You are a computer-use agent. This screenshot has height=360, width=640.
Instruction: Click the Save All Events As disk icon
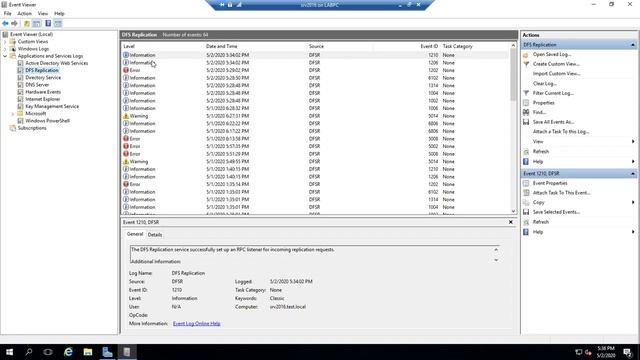coord(526,122)
